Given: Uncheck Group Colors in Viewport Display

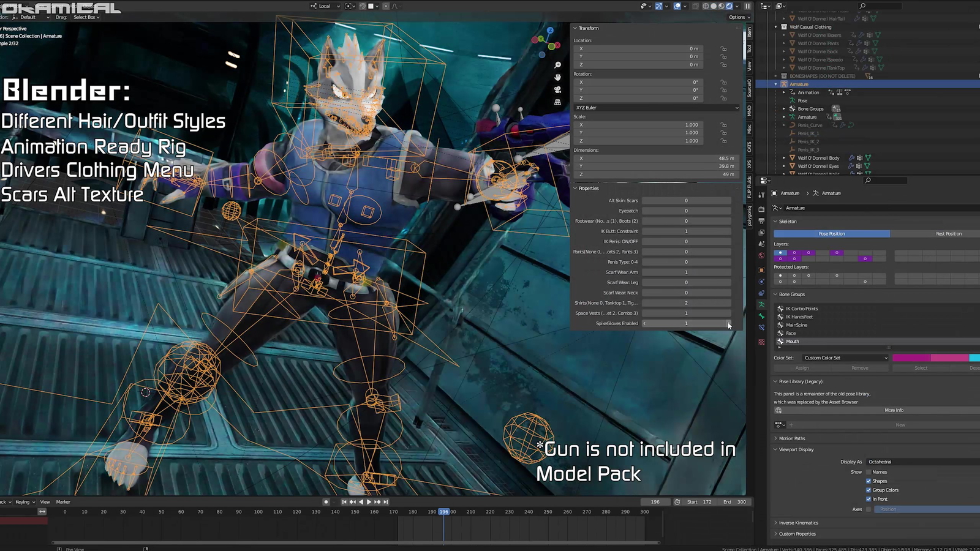Looking at the screenshot, I should pos(869,490).
